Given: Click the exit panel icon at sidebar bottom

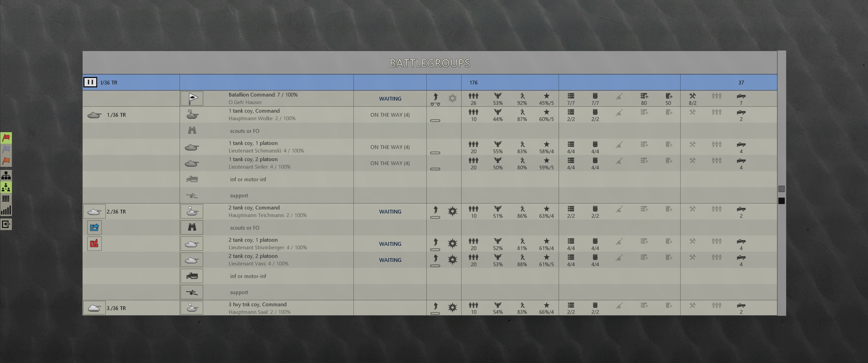Looking at the screenshot, I should coord(6,224).
